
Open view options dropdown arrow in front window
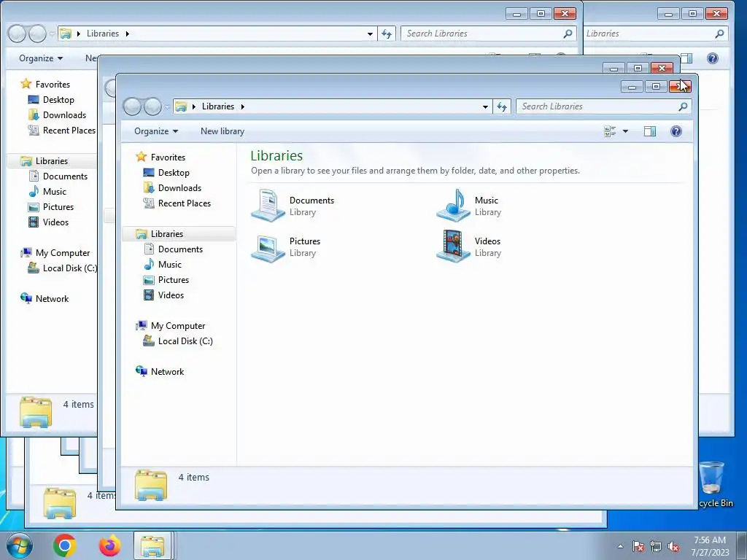click(625, 131)
